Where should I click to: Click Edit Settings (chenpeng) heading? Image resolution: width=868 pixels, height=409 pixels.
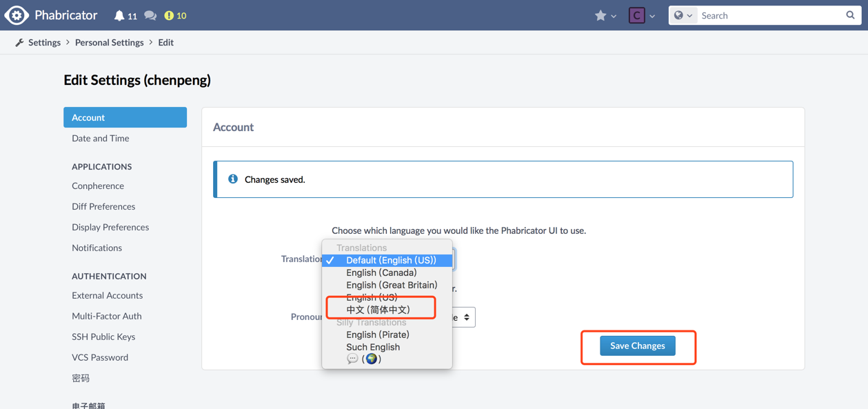(x=137, y=80)
